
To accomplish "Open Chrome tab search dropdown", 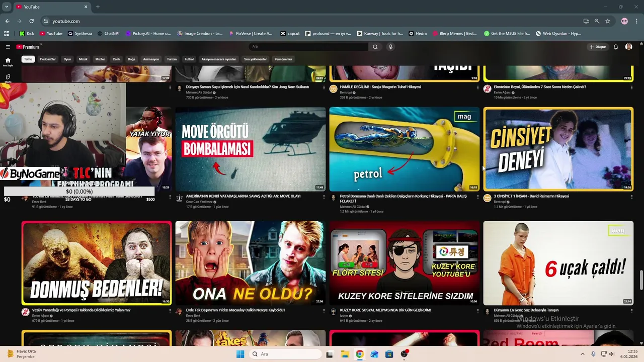I will [7, 7].
